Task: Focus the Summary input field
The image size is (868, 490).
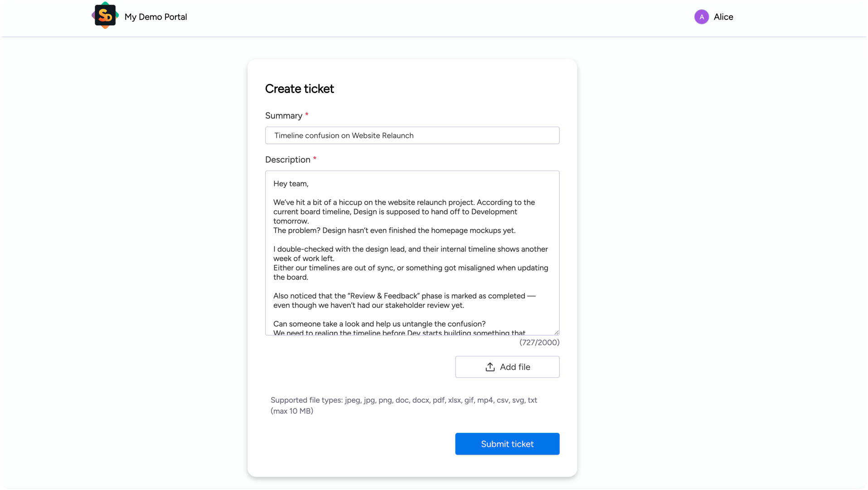Action: pos(412,135)
